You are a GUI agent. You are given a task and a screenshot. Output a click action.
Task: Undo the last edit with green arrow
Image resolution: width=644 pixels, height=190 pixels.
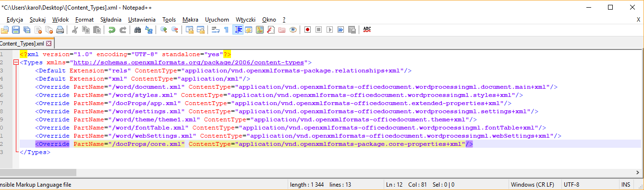pos(111,30)
